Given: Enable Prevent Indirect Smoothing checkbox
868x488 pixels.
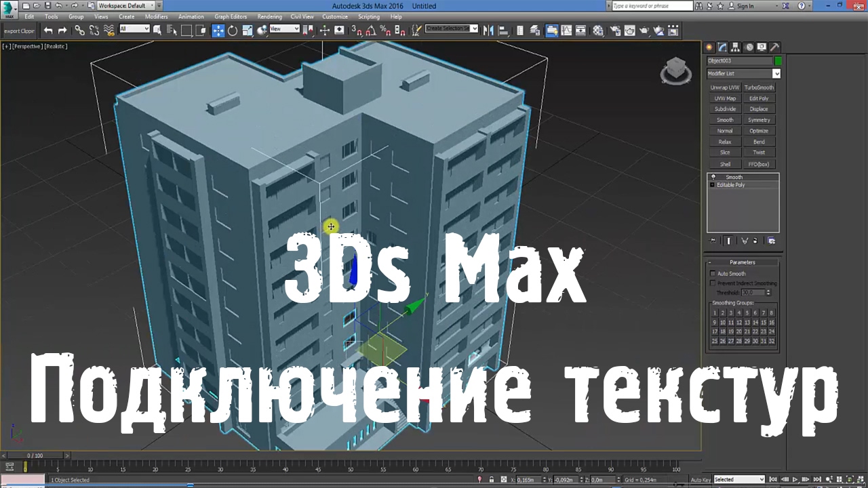Looking at the screenshot, I should [x=713, y=283].
